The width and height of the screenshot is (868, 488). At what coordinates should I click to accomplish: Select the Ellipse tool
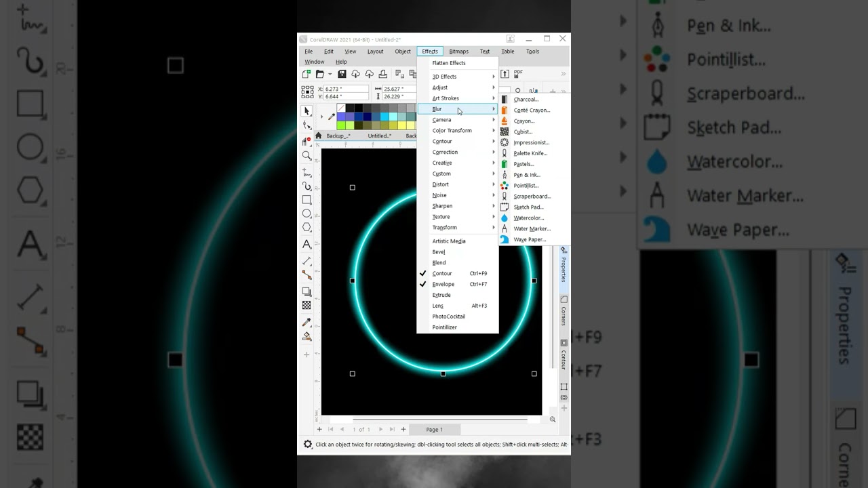(x=307, y=213)
